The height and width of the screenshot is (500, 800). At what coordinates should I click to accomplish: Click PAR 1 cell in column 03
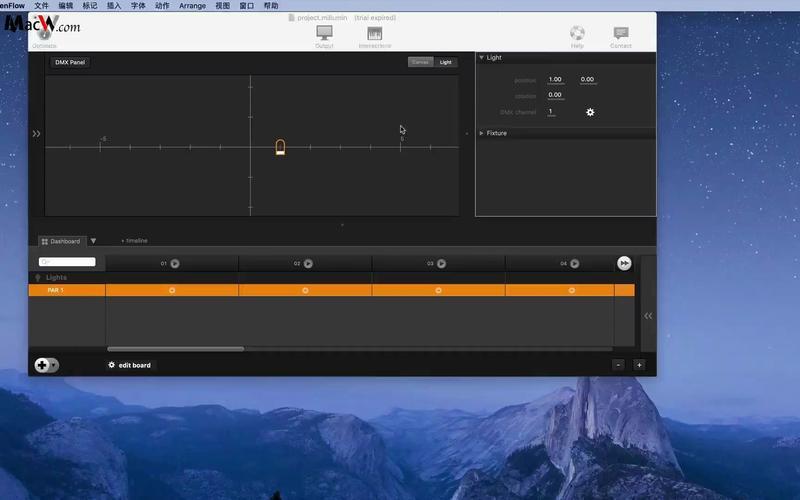coord(438,290)
